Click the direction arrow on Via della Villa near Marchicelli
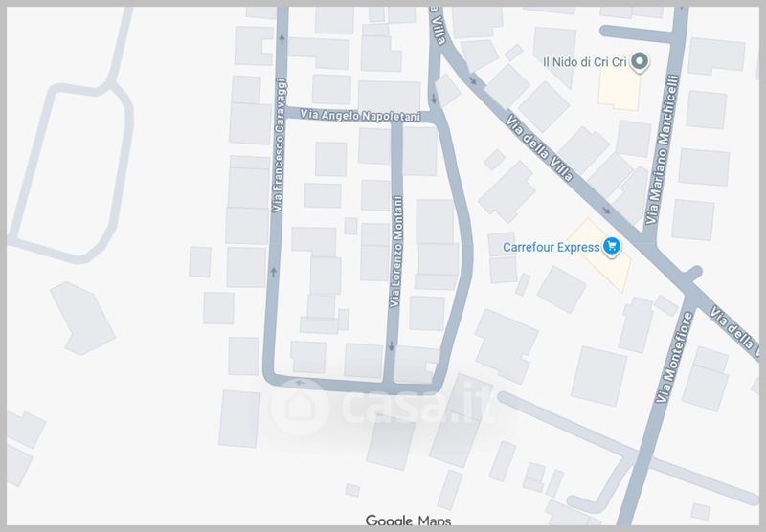The width and height of the screenshot is (766, 532). coord(607,211)
